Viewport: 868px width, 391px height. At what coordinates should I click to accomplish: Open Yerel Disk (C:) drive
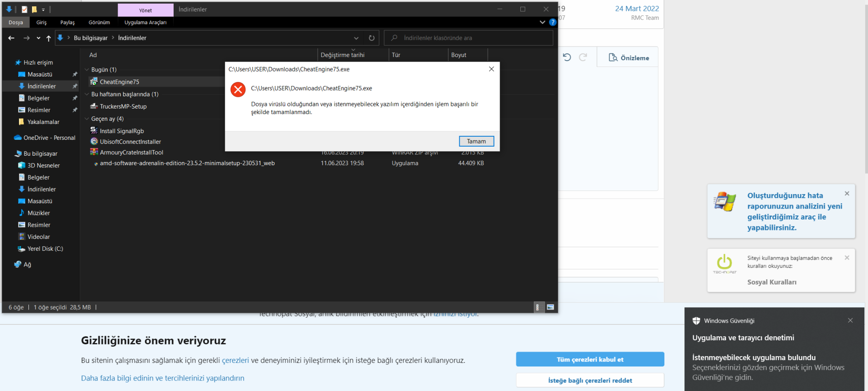click(x=45, y=248)
